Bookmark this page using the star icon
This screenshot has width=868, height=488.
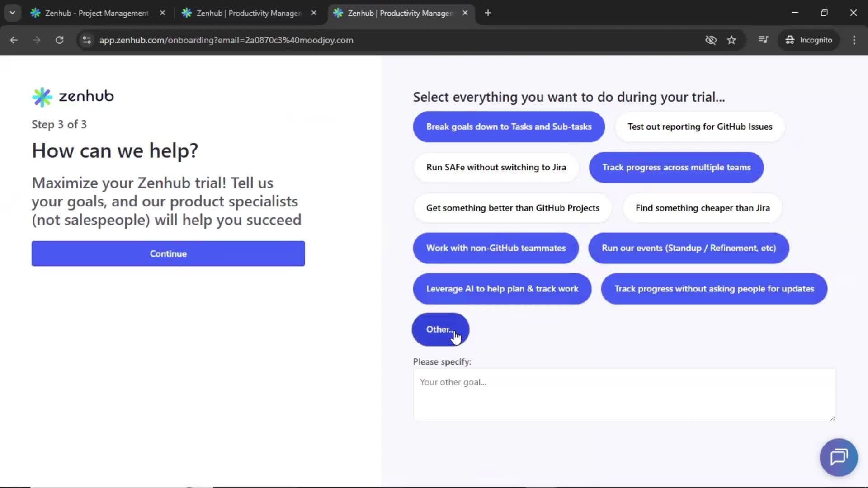click(x=731, y=40)
